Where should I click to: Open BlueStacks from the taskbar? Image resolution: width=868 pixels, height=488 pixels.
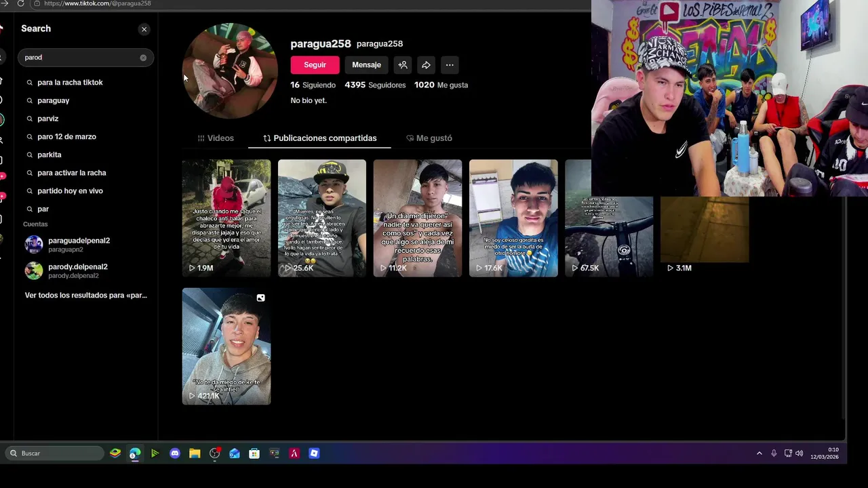click(x=115, y=453)
